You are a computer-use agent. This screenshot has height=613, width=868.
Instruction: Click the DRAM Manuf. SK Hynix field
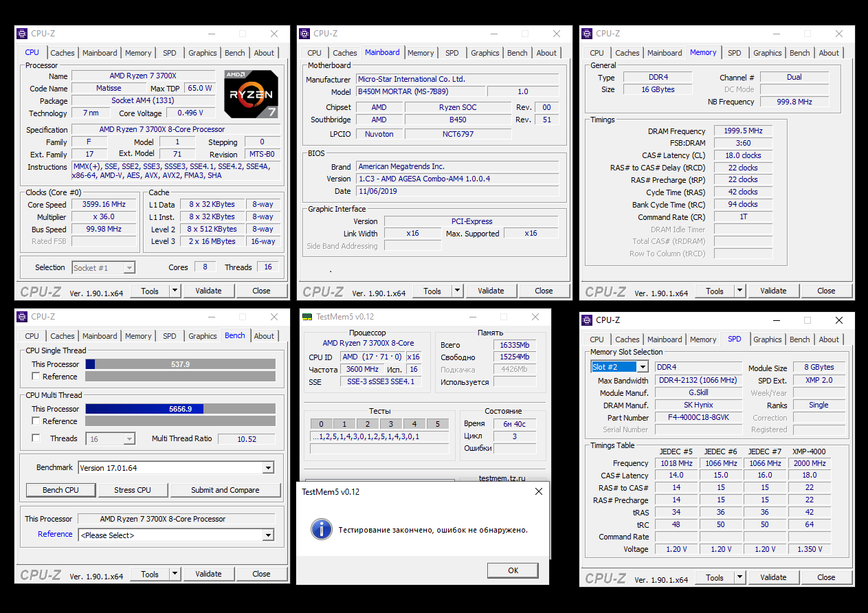[x=698, y=405]
